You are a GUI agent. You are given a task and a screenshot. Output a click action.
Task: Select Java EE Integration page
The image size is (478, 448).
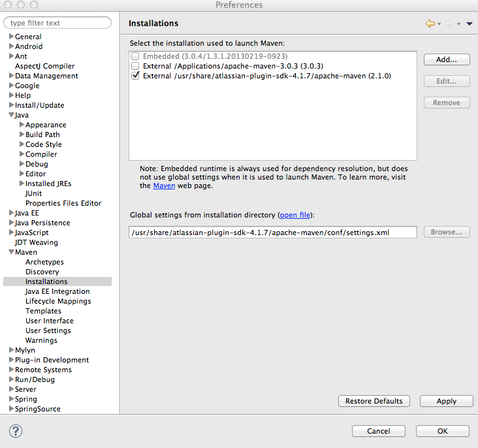coord(57,291)
